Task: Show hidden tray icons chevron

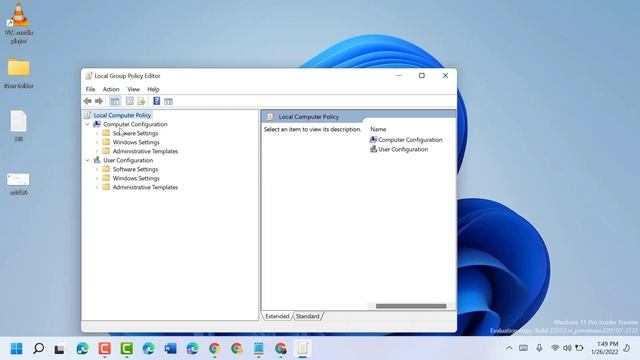Action: click(509, 348)
